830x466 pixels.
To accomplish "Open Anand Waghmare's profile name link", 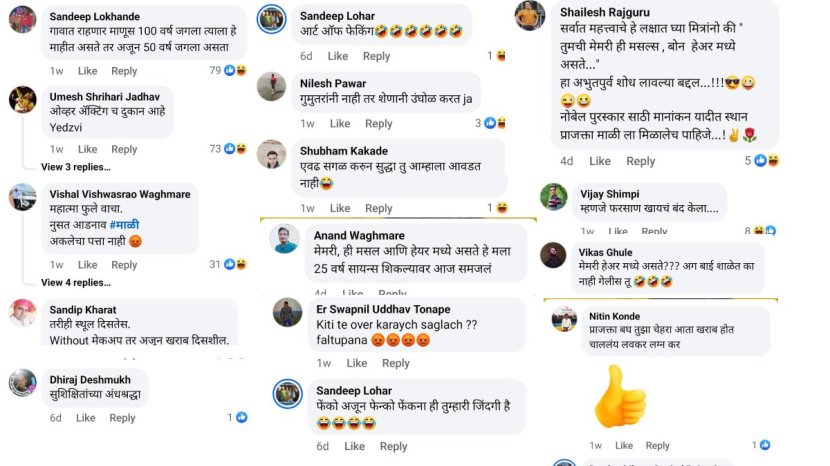I will point(359,235).
